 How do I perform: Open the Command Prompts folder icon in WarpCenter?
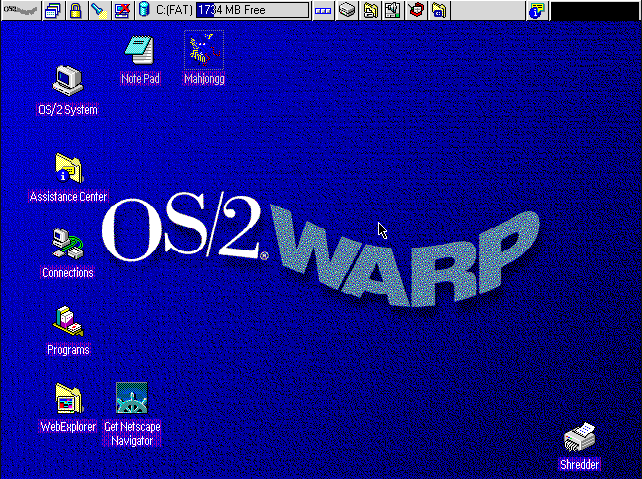tap(439, 10)
